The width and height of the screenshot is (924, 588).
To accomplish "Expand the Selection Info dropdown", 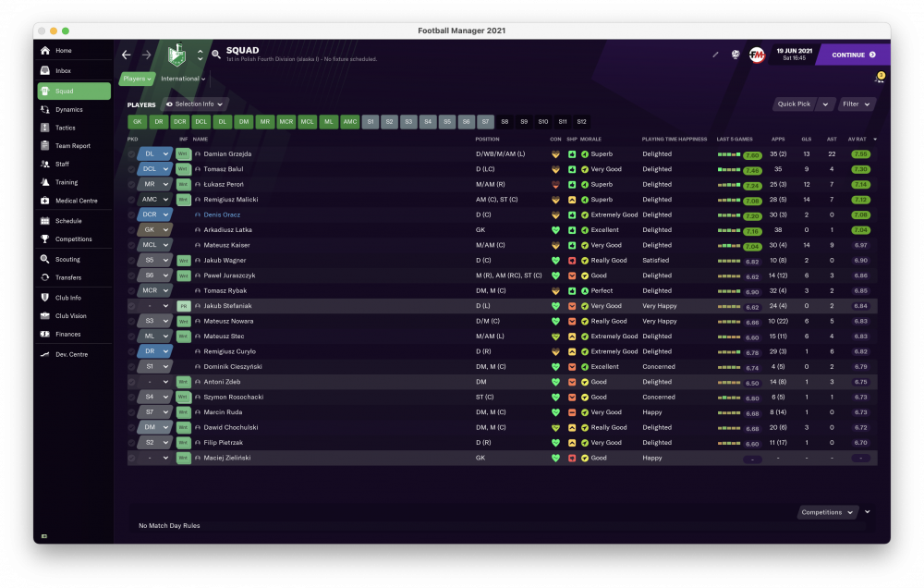I will point(194,104).
